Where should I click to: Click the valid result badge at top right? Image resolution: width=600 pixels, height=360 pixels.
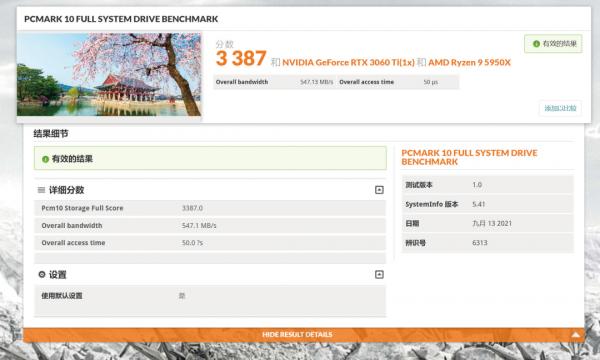click(553, 44)
